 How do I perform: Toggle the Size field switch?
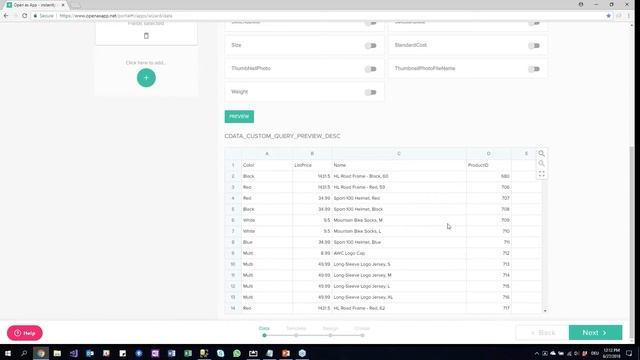[x=371, y=45]
